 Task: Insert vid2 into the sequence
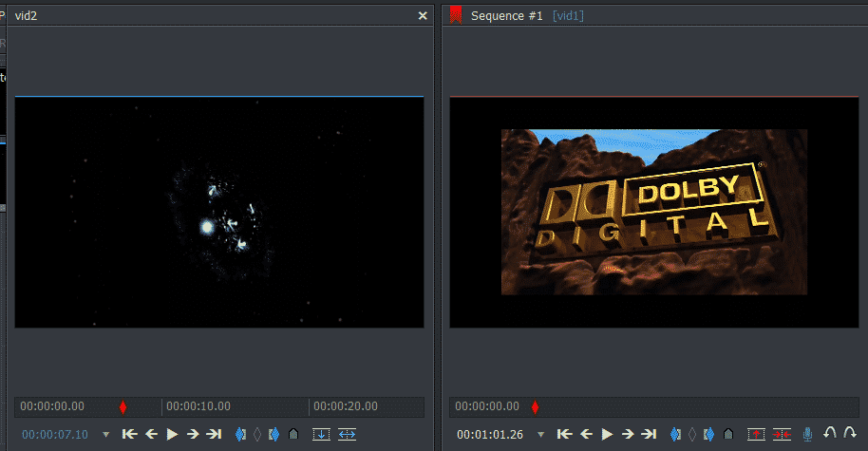321,435
